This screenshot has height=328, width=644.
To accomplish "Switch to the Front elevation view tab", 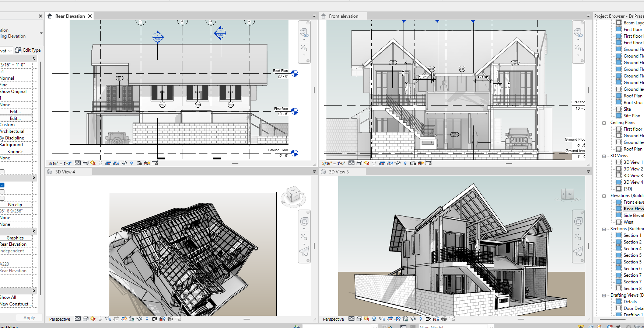I will coord(343,16).
